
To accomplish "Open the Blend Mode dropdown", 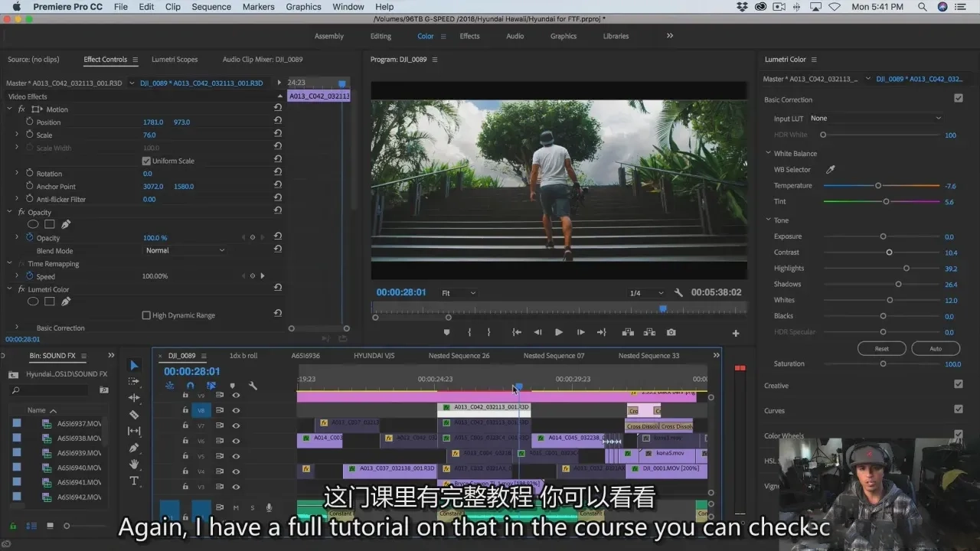I will pyautogui.click(x=185, y=250).
